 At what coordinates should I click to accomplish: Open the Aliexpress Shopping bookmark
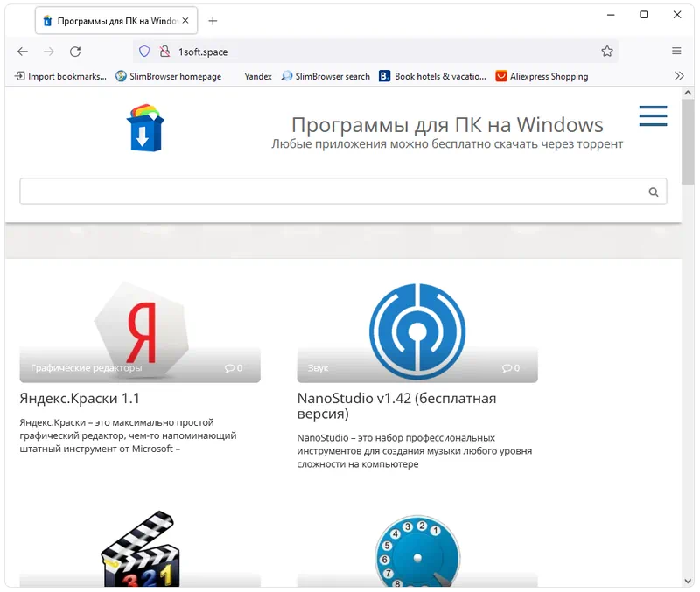542,76
